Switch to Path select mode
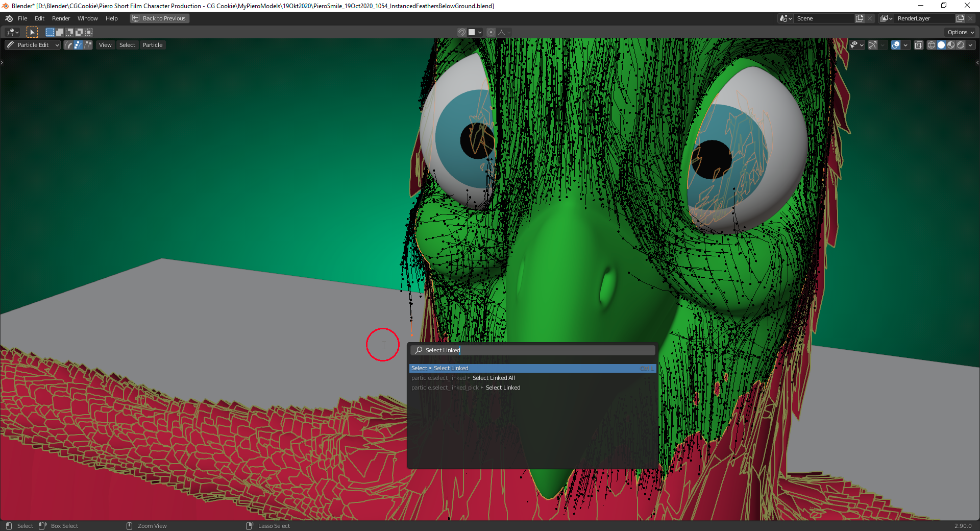 click(x=68, y=44)
